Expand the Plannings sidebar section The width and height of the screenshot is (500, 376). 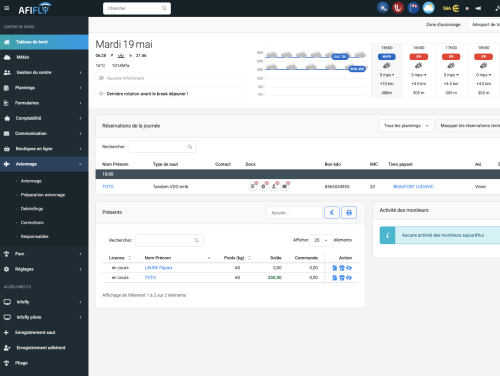pyautogui.click(x=44, y=88)
